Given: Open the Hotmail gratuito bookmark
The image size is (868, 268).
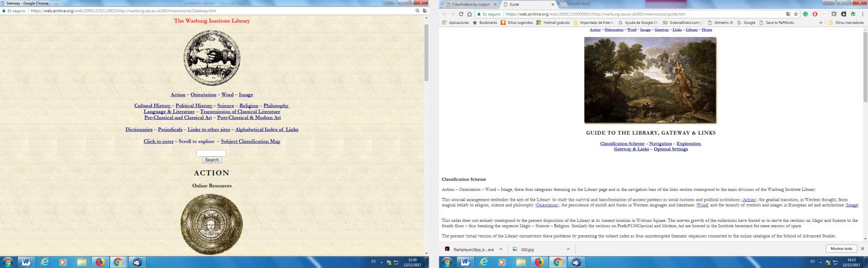Looking at the screenshot, I should (x=553, y=23).
